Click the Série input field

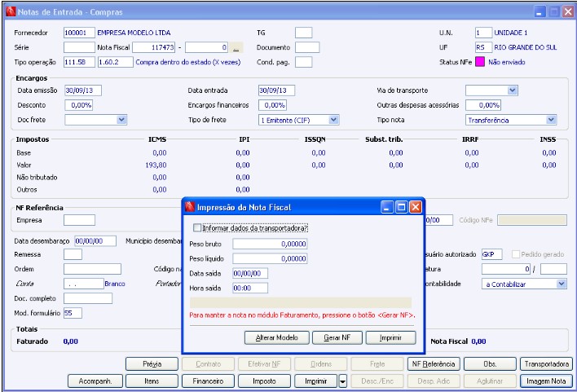[79, 47]
